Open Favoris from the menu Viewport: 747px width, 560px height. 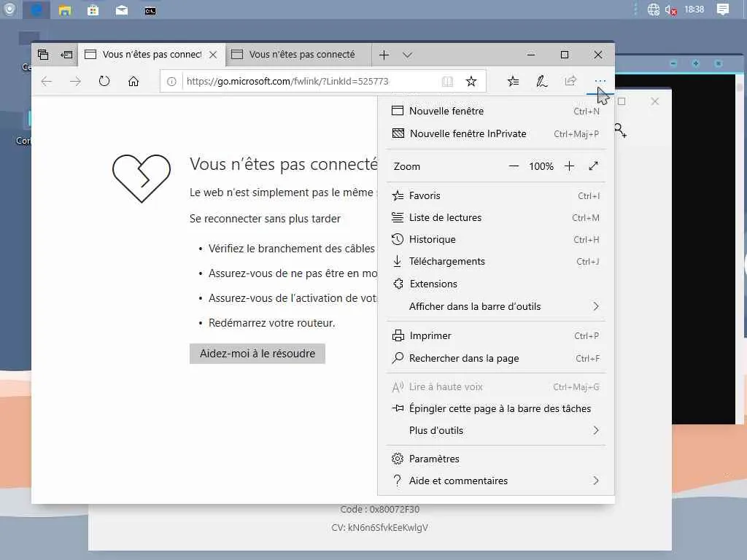tap(495, 195)
